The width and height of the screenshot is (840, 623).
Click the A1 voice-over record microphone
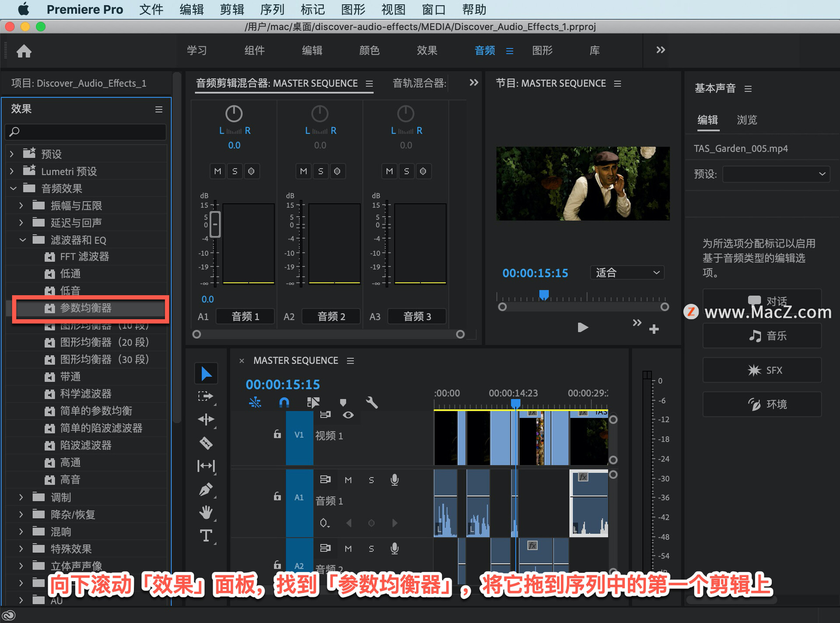(395, 480)
